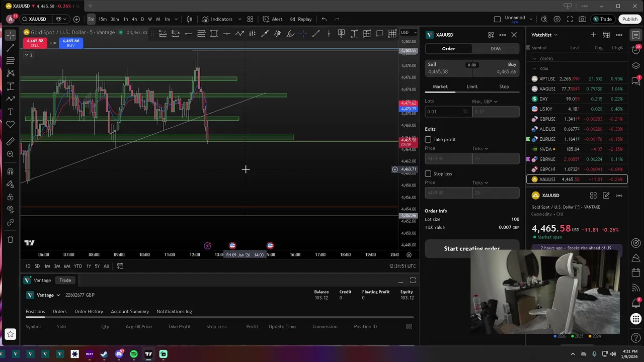Screen dimensions: 644x362
Task: Select the Stop order type tab
Action: tap(504, 86)
